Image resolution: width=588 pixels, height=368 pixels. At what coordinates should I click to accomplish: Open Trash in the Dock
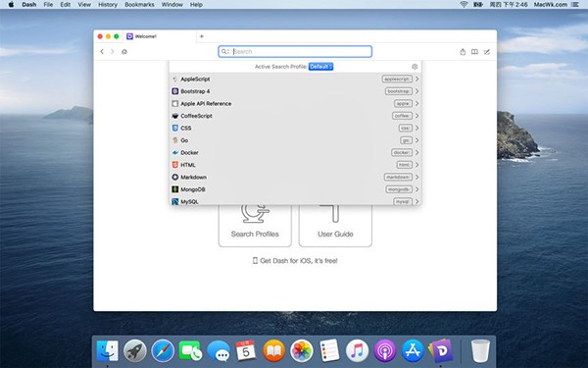480,350
